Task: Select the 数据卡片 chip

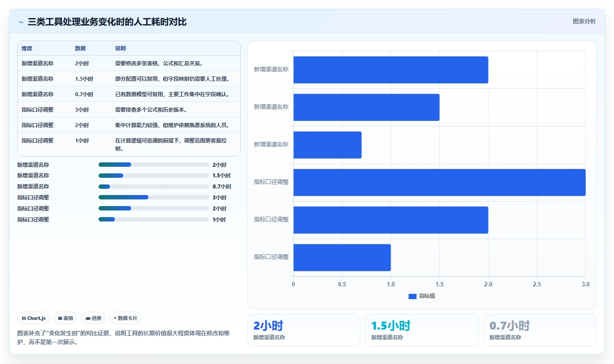Action: [x=125, y=318]
